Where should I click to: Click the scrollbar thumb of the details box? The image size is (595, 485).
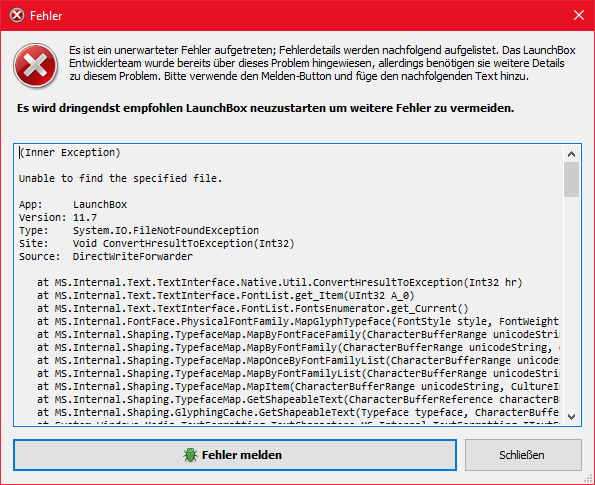point(571,180)
